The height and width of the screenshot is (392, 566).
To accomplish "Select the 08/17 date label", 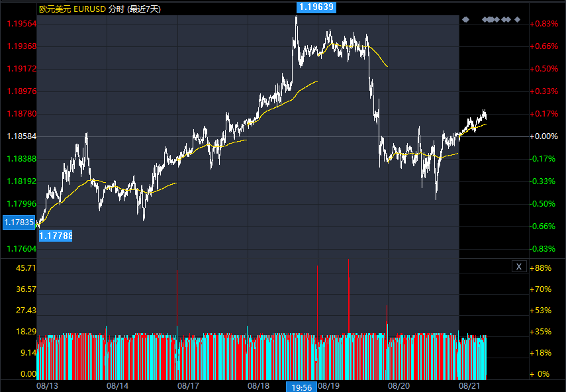I will [x=188, y=386].
